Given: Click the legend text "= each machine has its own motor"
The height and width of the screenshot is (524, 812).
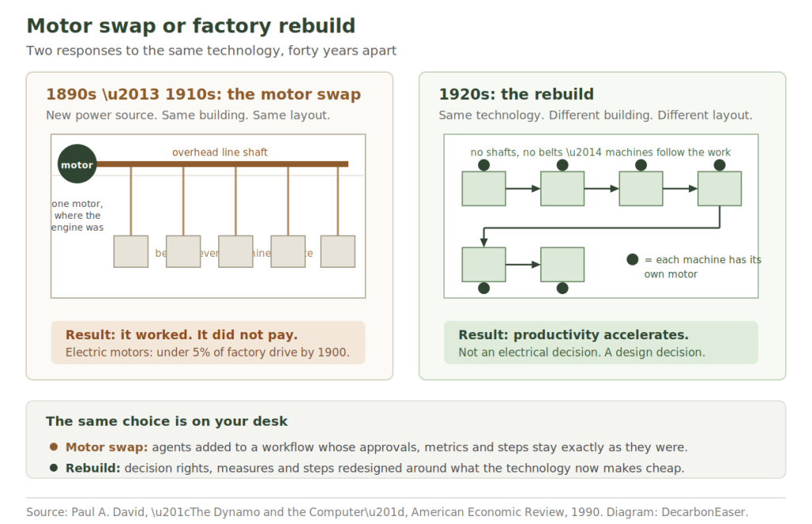Looking at the screenshot, I should pos(703,266).
